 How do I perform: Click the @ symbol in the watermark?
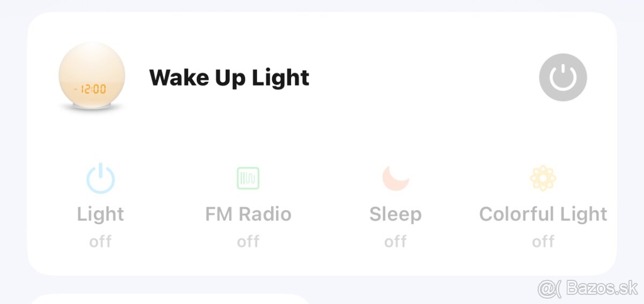click(547, 289)
